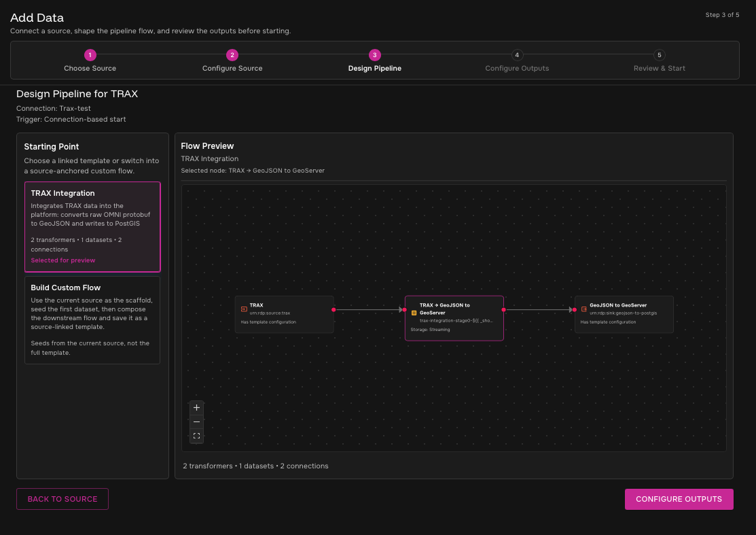Zoom in on the flow canvas
This screenshot has width=756, height=535.
196,408
